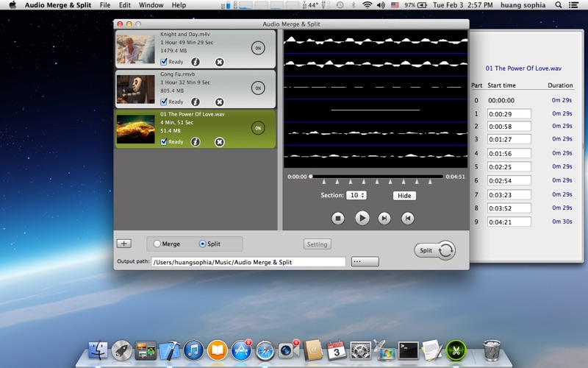Image resolution: width=588 pixels, height=368 pixels.
Task: Show info for Knight and Day.m4v
Action: 196,62
